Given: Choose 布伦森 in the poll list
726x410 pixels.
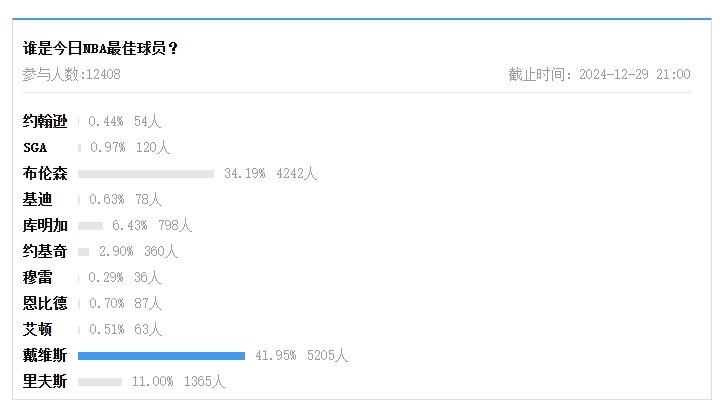Looking at the screenshot, I should pos(45,174).
